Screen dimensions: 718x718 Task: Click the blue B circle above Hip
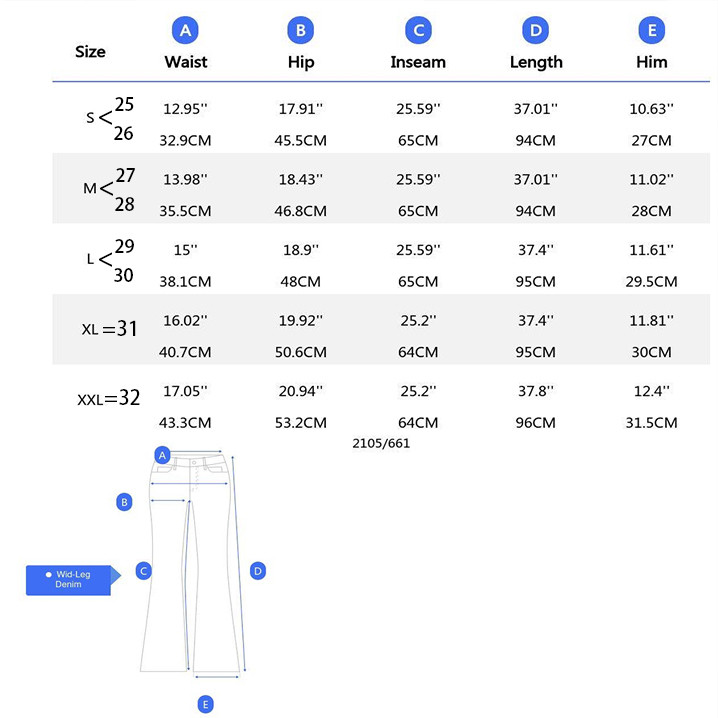click(x=301, y=31)
